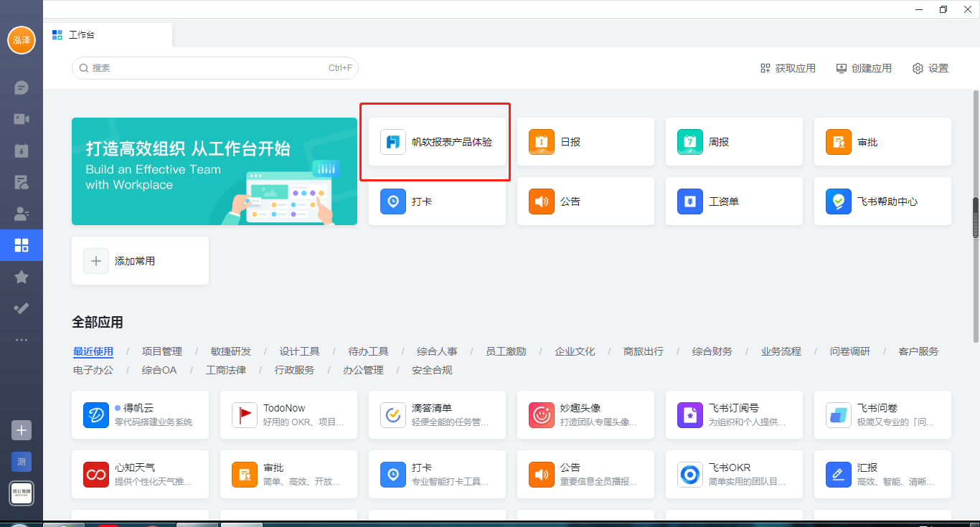Screen dimensions: 980x527
Task: Select the 项目管理 category
Action: click(162, 351)
